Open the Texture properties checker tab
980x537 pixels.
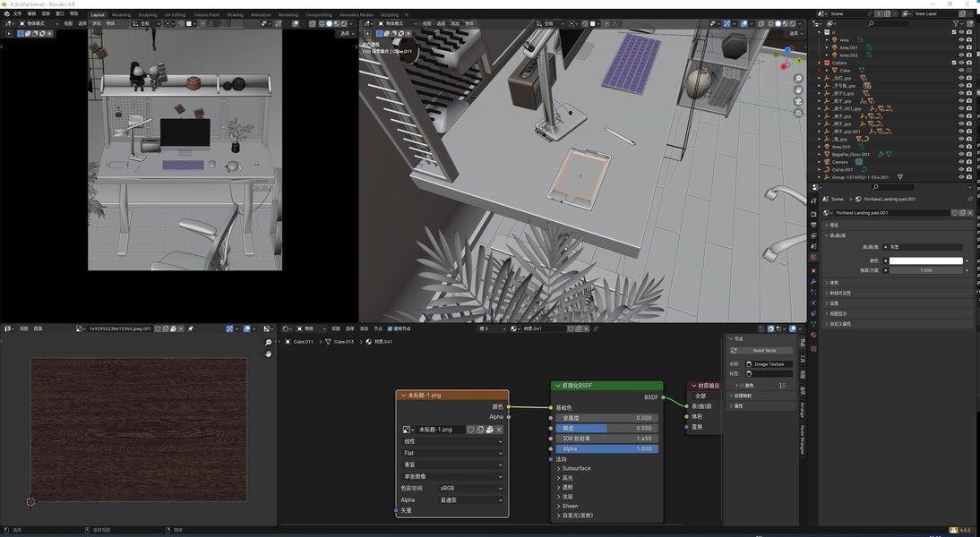813,348
